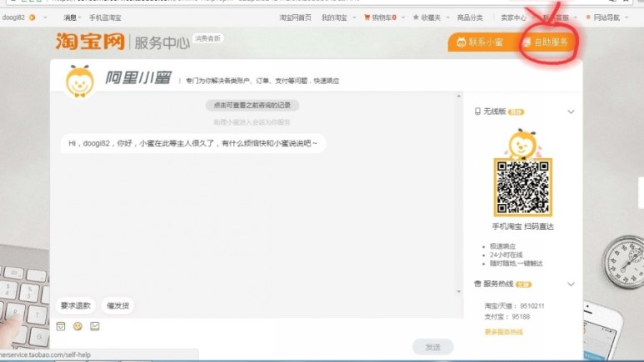
Task: Click the chat scrollbar up arrow
Action: pyautogui.click(x=459, y=97)
